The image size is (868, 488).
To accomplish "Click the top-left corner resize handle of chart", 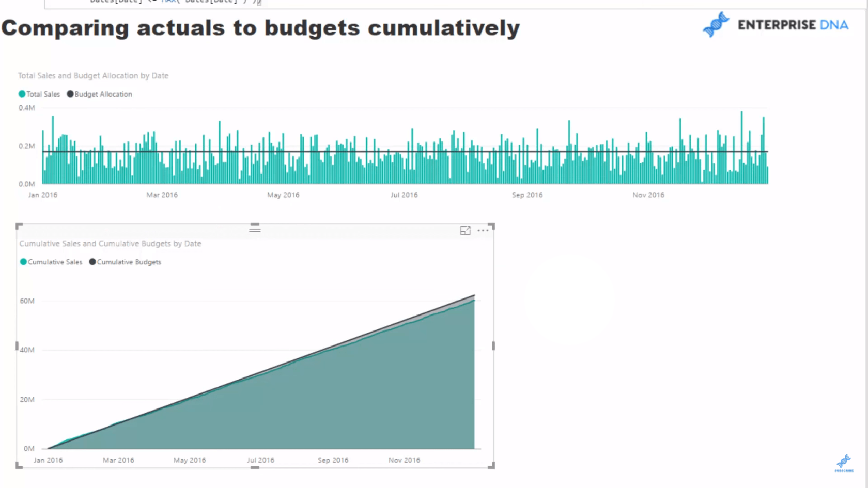I will 19,226.
